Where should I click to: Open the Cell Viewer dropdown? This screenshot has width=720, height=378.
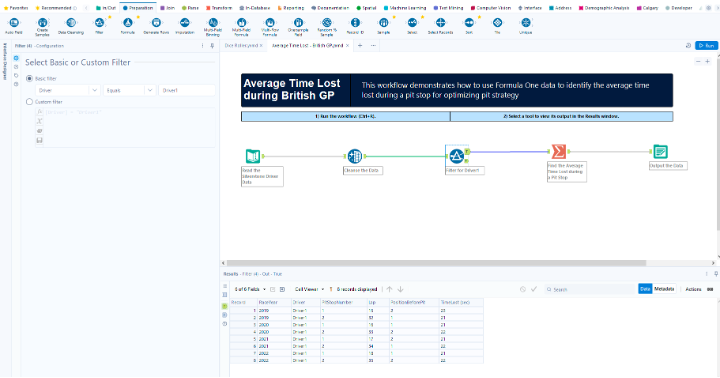pyautogui.click(x=309, y=289)
